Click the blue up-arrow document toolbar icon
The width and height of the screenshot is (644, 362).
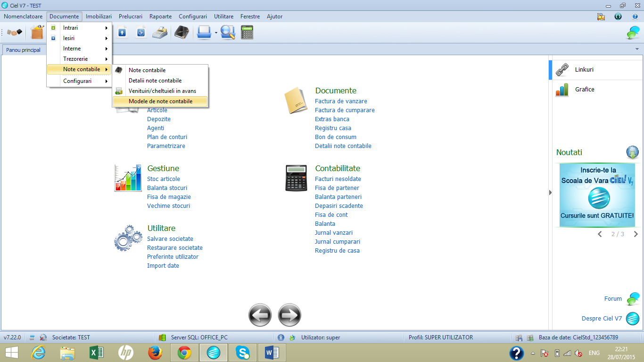tap(122, 33)
